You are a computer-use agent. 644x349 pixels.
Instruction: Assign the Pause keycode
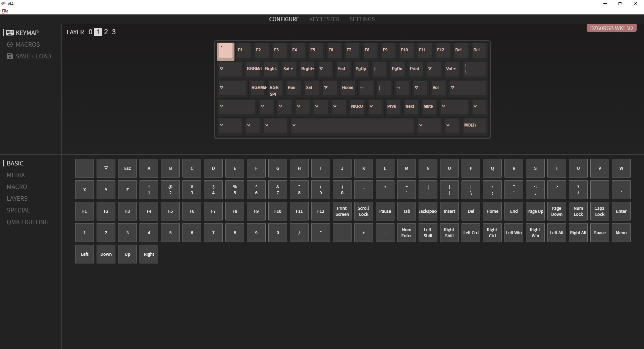[x=385, y=211]
